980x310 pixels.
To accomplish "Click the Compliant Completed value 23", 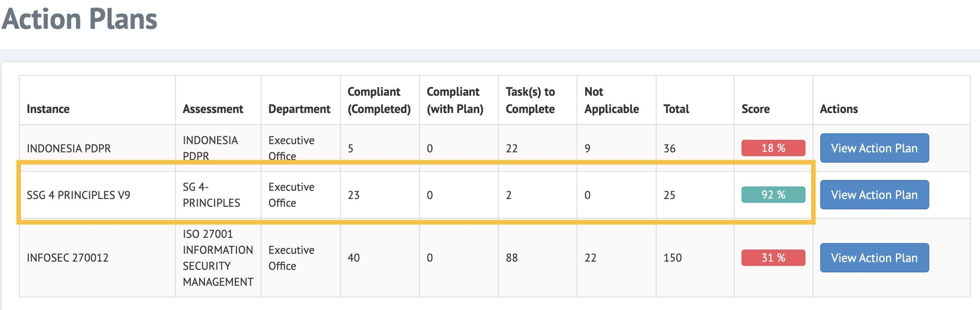I will [354, 195].
